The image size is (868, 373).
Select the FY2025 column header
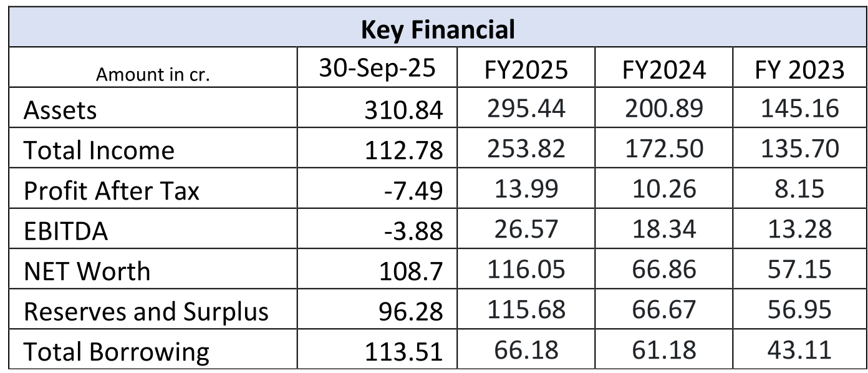tap(526, 70)
